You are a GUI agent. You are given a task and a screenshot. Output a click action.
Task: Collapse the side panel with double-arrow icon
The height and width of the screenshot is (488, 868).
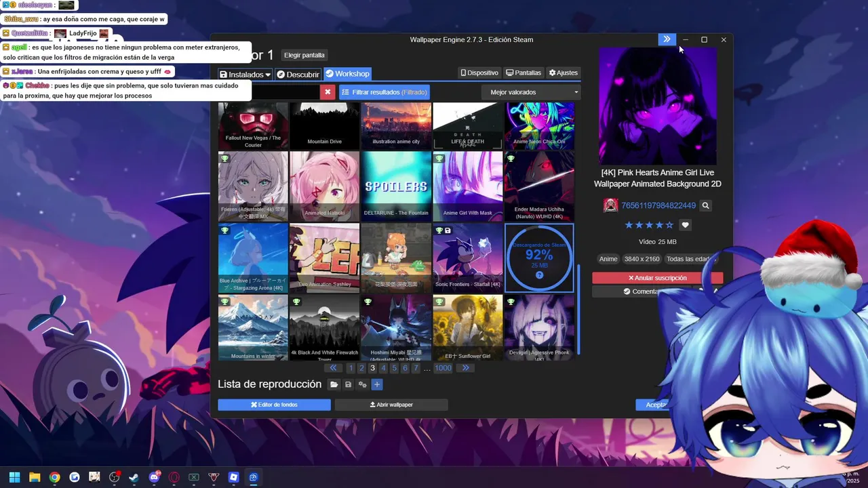tap(667, 39)
